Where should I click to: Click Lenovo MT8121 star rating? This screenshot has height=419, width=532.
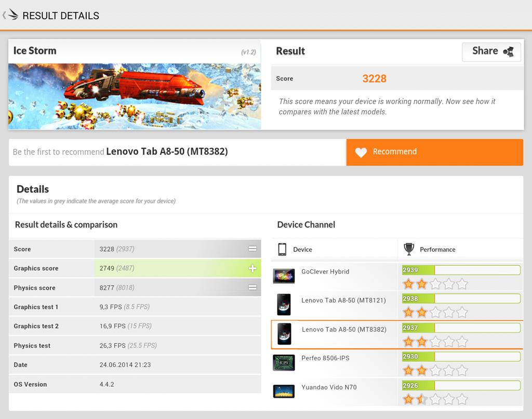435,312
